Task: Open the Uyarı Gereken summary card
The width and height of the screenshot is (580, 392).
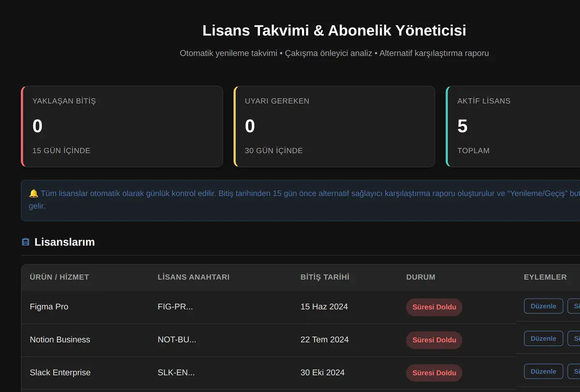Action: click(x=334, y=127)
